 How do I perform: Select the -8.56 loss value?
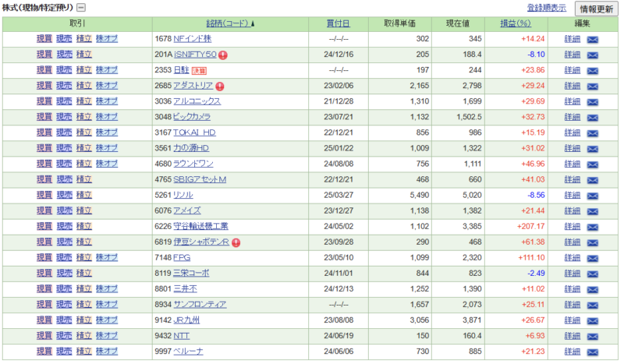tap(536, 195)
